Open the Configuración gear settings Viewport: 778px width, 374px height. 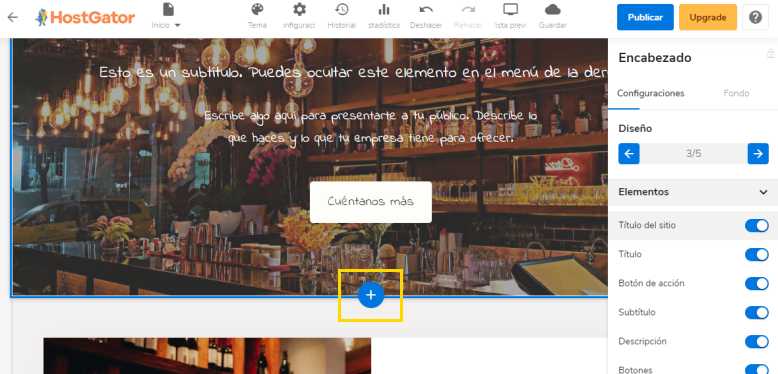299,16
